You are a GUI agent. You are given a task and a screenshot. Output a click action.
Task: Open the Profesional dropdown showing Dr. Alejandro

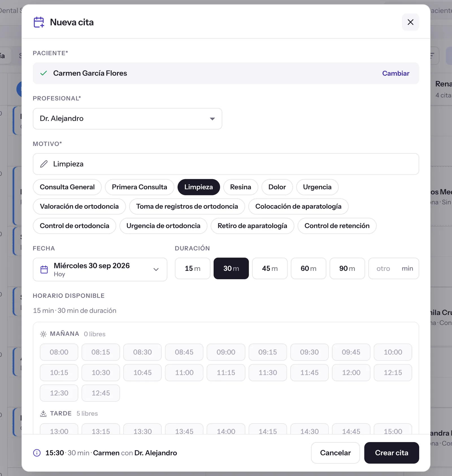coord(127,119)
